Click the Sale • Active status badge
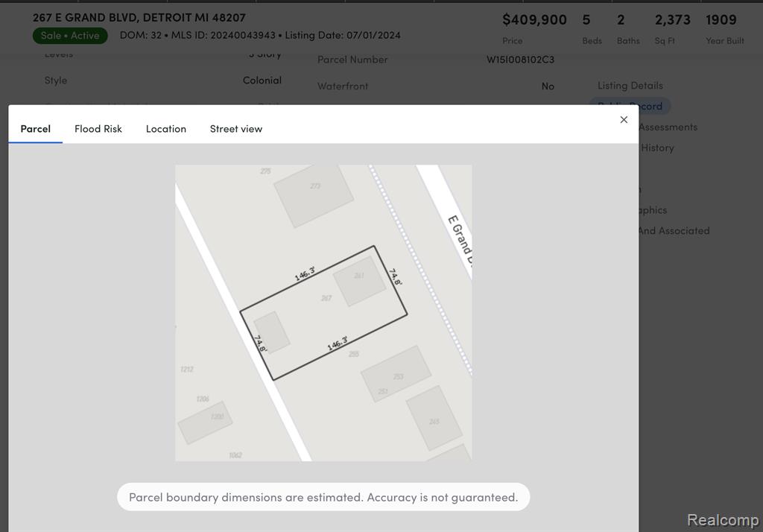The image size is (763, 532). (70, 36)
